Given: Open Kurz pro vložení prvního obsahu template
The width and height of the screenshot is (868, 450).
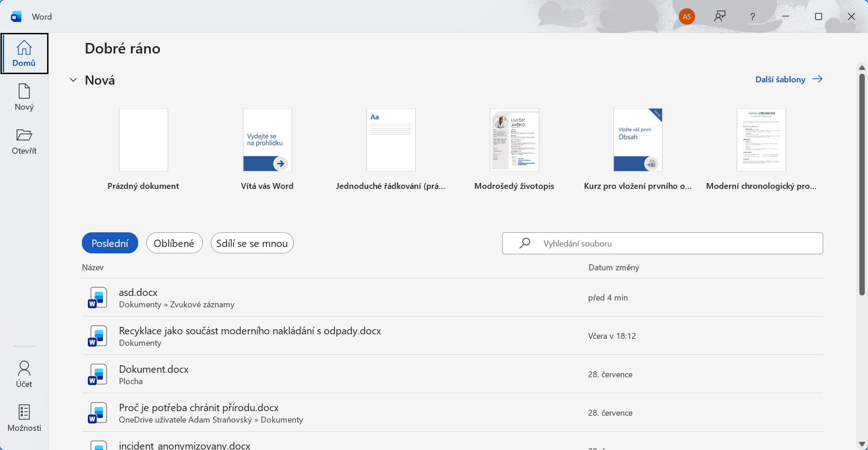Looking at the screenshot, I should (638, 140).
